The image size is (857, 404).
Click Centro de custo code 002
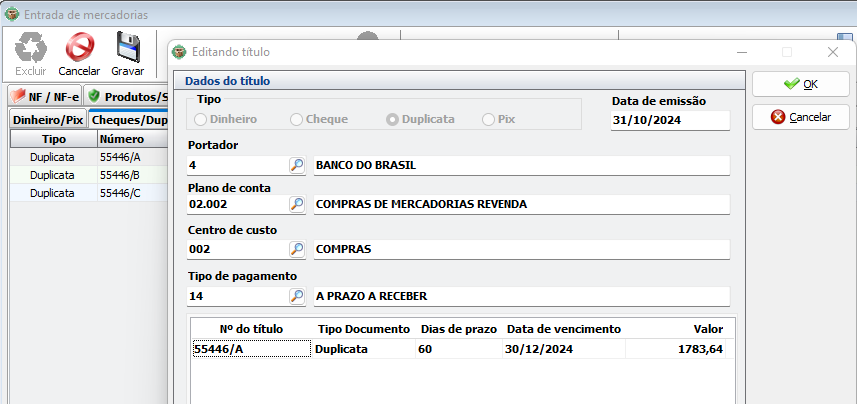237,249
